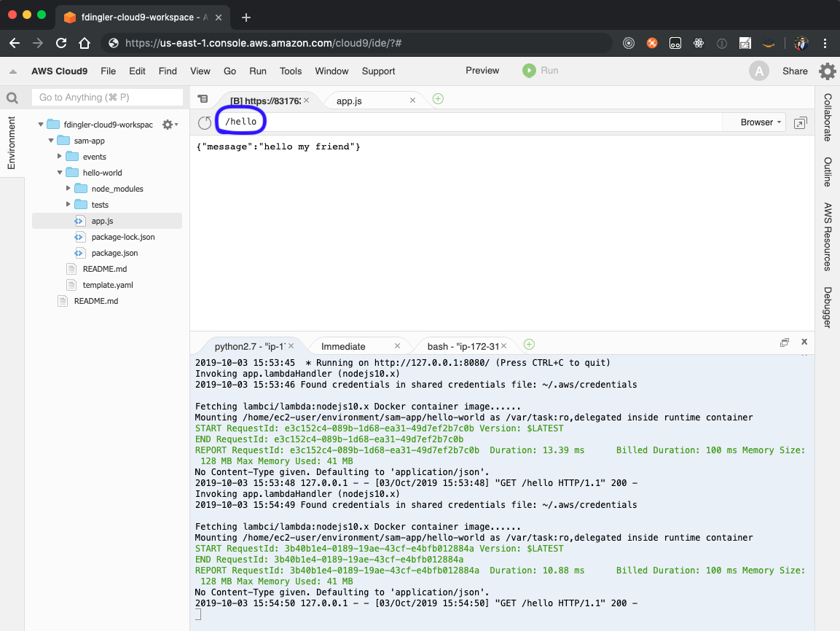Open the File menu
Screen dimensions: 840x631
click(109, 71)
